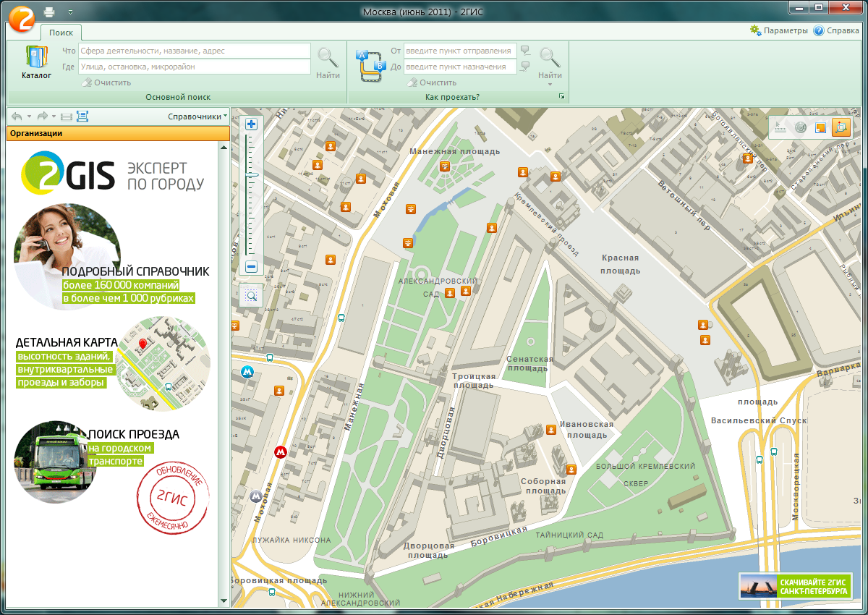Expand the quick access toolbar customize arrow

tap(70, 12)
